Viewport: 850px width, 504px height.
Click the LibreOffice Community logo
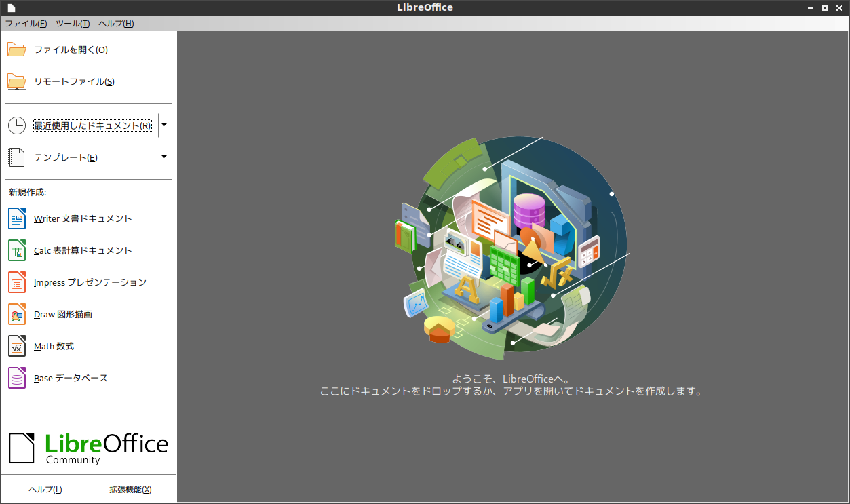88,448
